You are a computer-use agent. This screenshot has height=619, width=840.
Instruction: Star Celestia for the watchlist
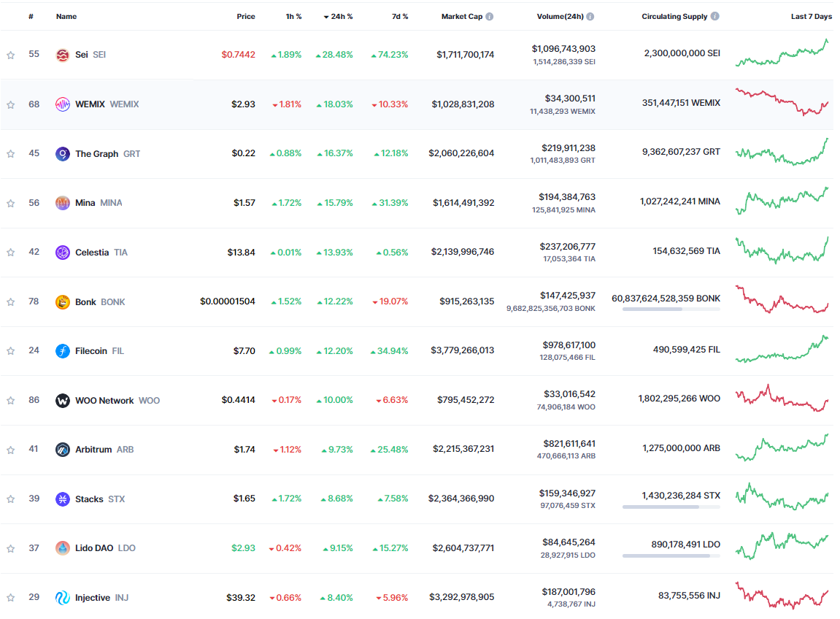pos(11,253)
